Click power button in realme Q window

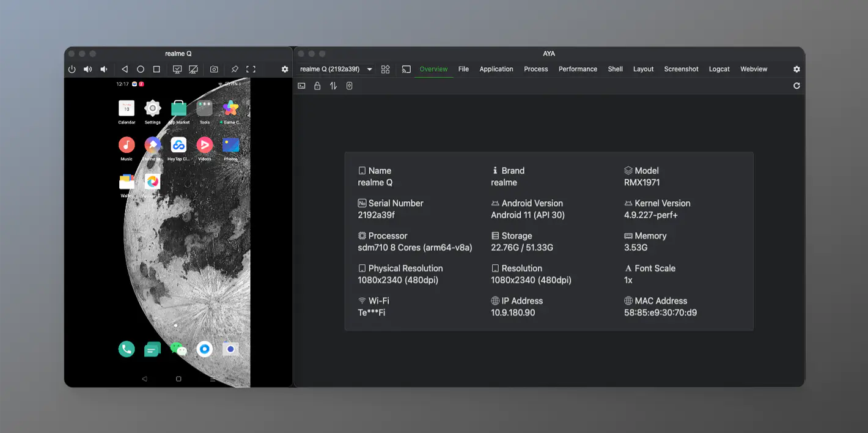tap(72, 70)
